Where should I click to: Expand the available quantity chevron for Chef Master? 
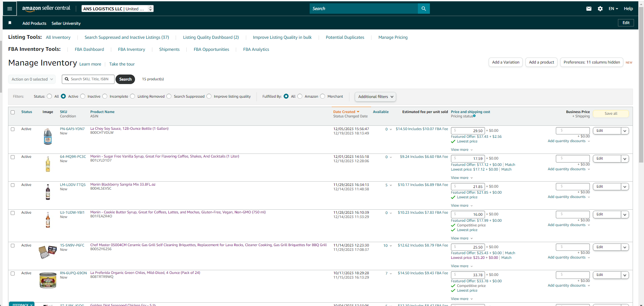point(391,246)
